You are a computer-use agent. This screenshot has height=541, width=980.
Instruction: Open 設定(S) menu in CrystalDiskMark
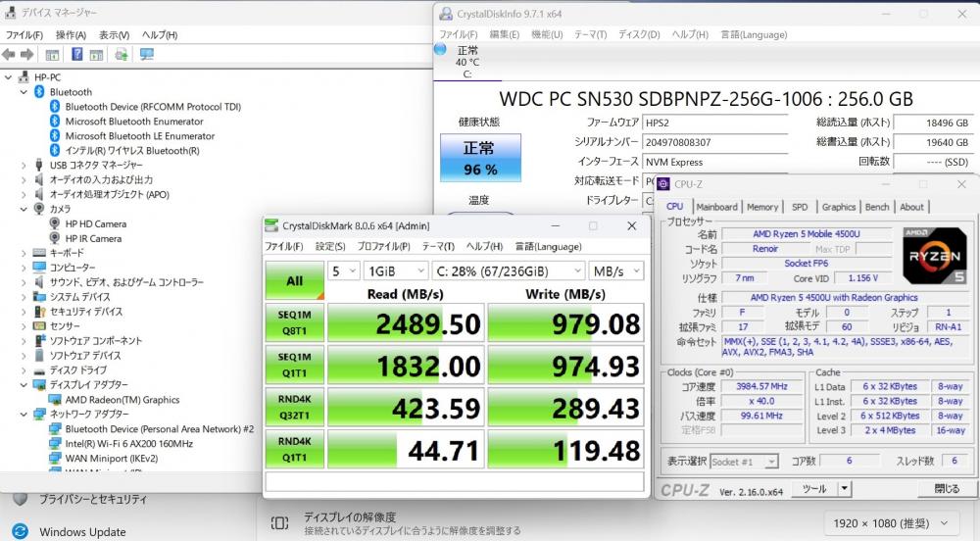point(330,246)
